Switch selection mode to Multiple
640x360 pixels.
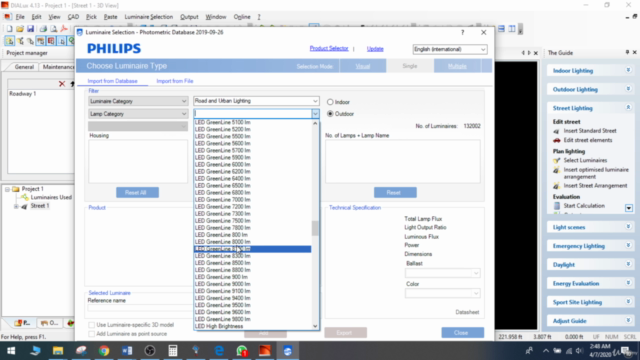point(457,66)
